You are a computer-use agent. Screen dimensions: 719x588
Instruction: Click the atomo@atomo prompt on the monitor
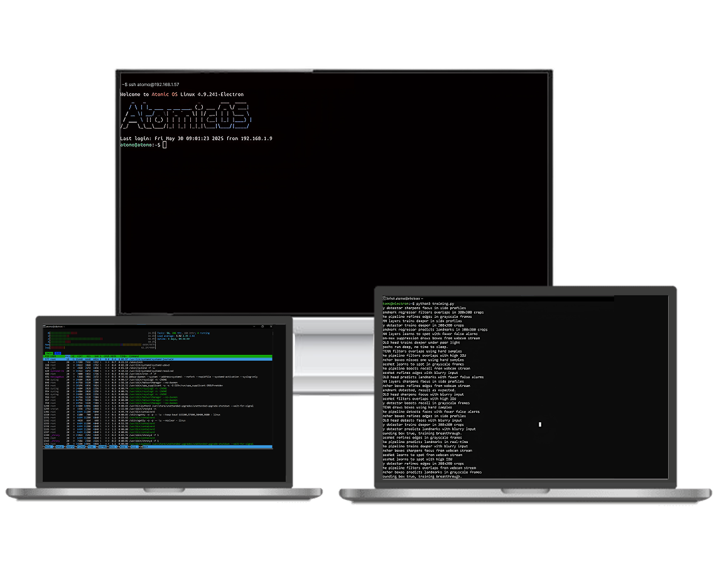[x=140, y=145]
